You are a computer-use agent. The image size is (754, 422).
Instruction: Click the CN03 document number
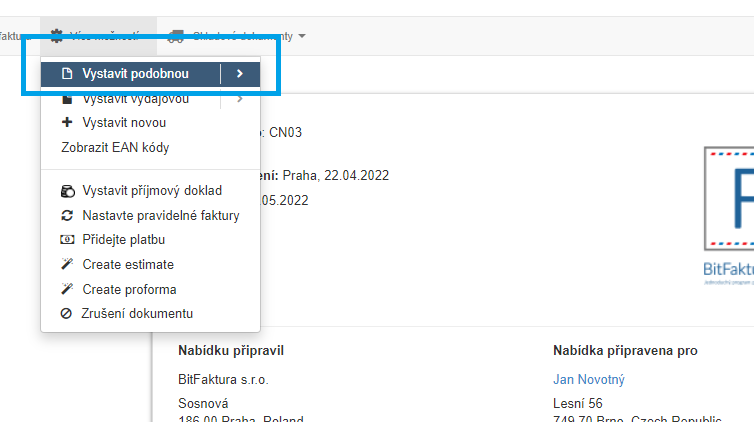[x=285, y=133]
